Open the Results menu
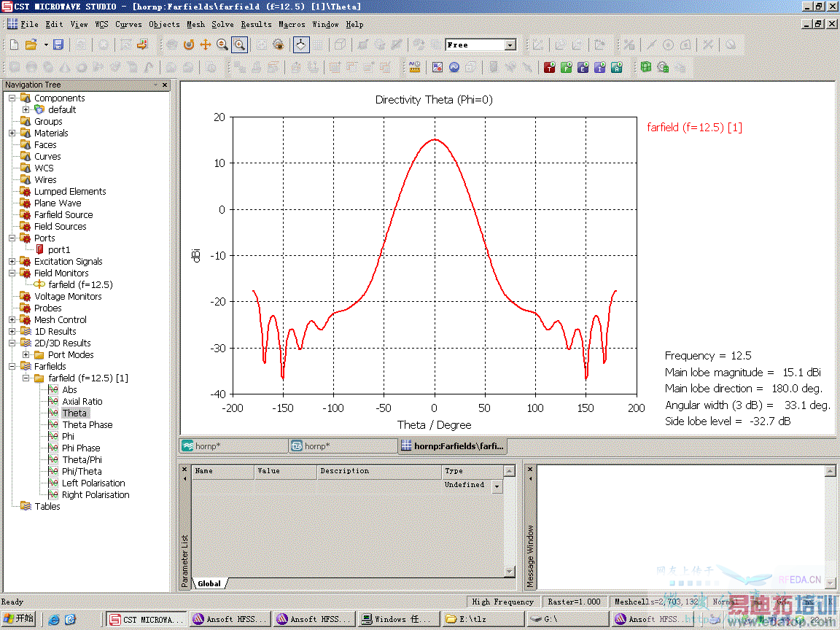The width and height of the screenshot is (840, 630). [256, 24]
